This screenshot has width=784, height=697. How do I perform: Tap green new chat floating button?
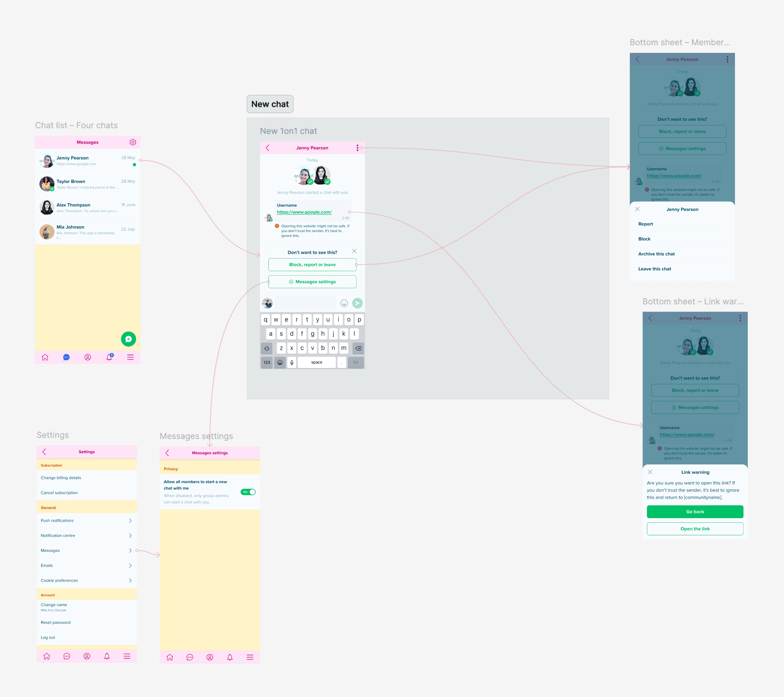129,339
